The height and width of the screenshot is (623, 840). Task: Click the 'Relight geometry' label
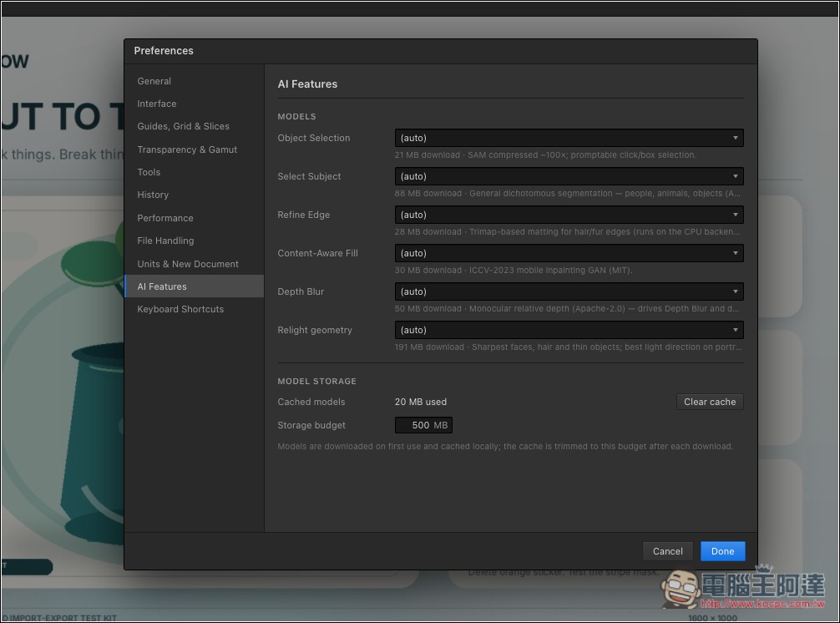pos(315,330)
